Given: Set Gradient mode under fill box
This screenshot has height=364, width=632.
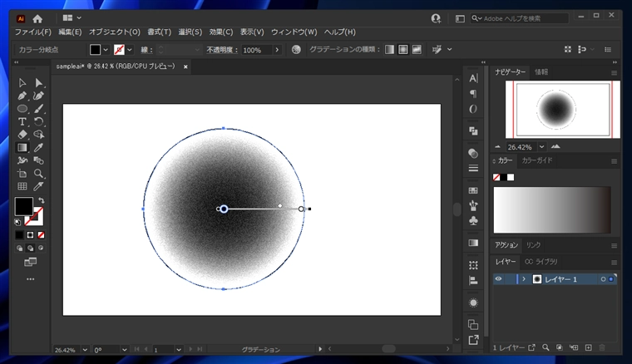Looking at the screenshot, I should point(30,235).
